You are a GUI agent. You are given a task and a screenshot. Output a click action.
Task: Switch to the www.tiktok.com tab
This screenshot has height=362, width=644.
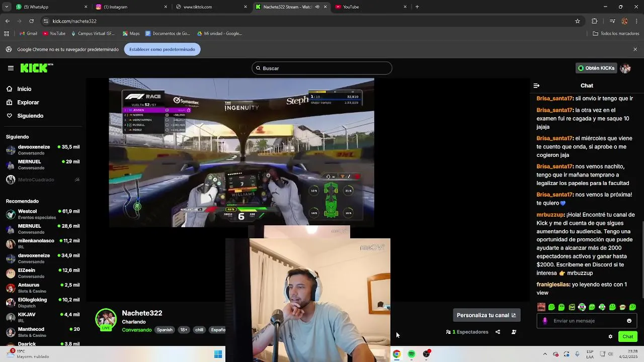pyautogui.click(x=211, y=7)
